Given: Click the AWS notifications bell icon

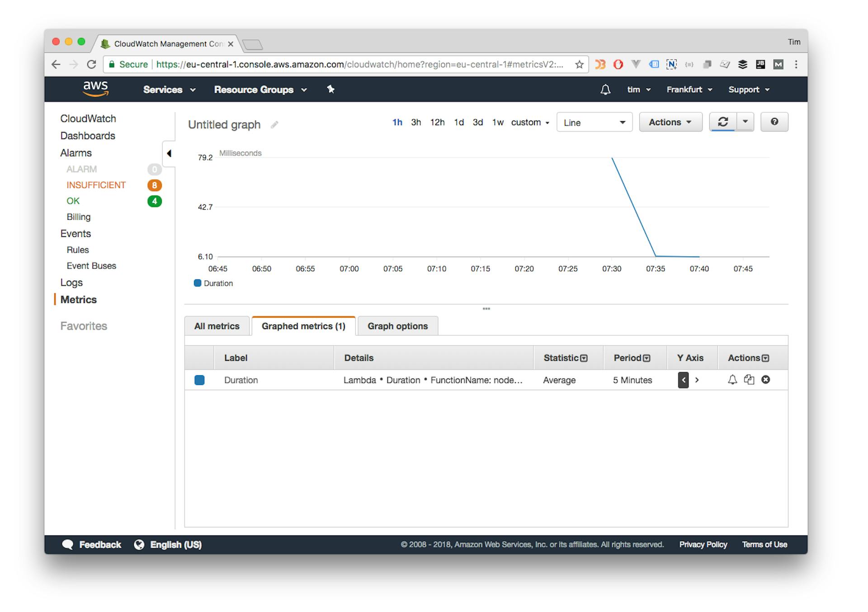Looking at the screenshot, I should (605, 89).
